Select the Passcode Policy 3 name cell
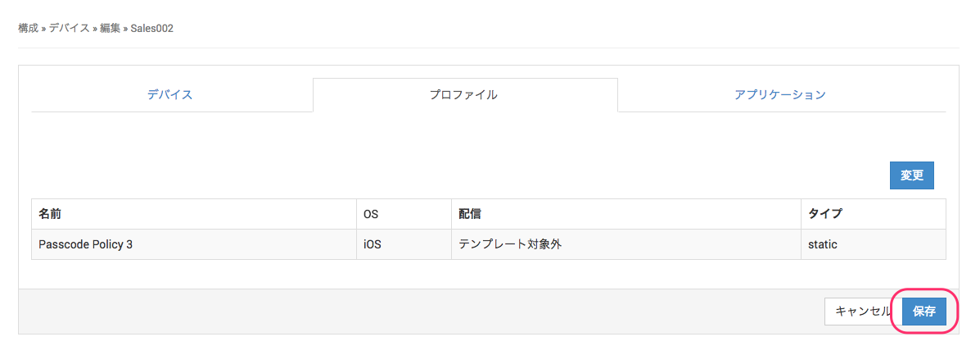 click(85, 244)
